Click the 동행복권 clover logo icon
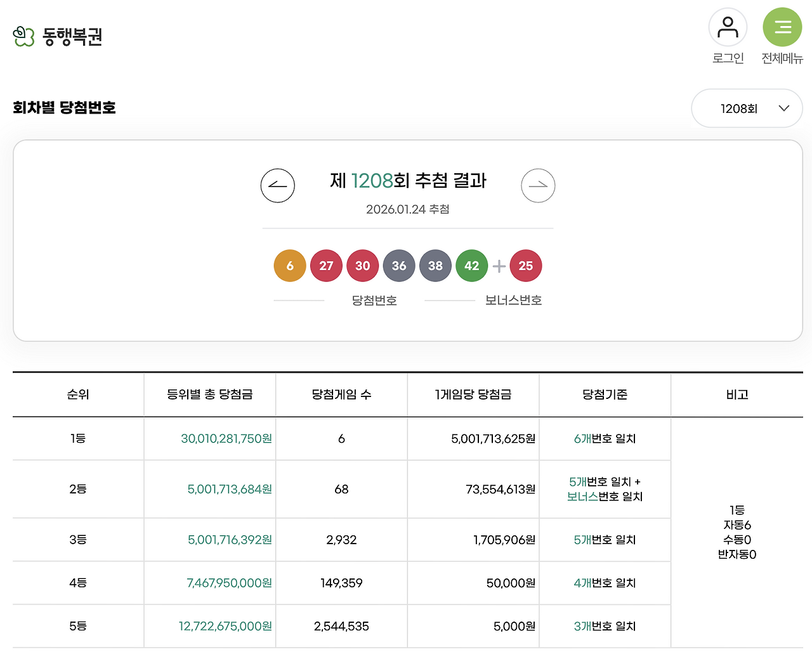Viewport: 812px width, 659px height. point(22,36)
